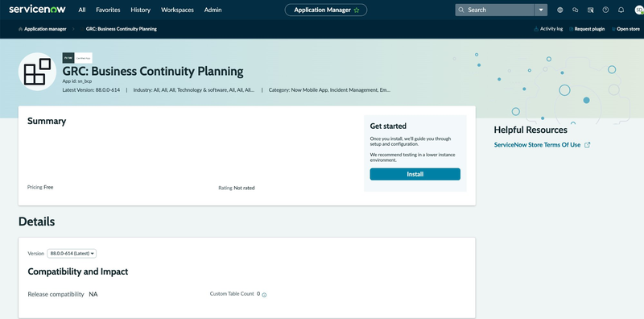
Task: Click the external link icon beside Terms Of Use
Action: (588, 145)
